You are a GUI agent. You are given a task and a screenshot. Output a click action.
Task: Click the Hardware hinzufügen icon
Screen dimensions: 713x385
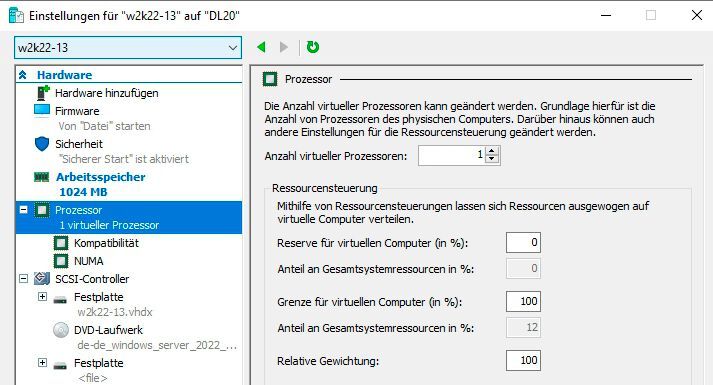click(42, 93)
